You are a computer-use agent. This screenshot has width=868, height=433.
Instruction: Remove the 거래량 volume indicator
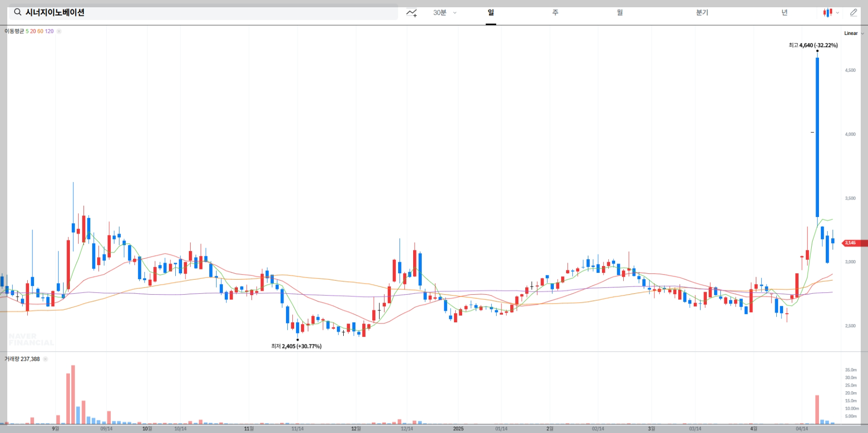[x=45, y=359]
